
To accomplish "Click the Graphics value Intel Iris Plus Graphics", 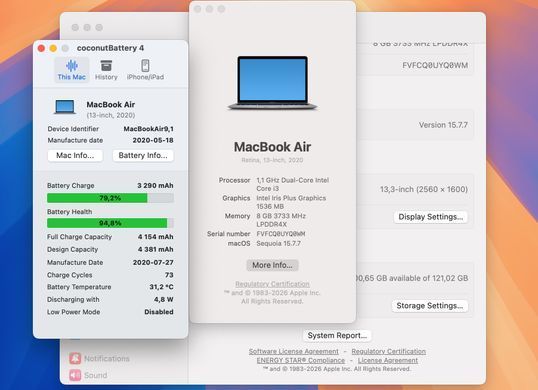I will click(291, 198).
